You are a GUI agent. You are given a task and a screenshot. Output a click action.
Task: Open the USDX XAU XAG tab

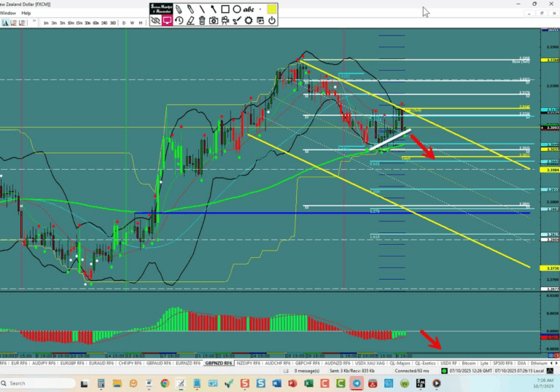coord(370,363)
